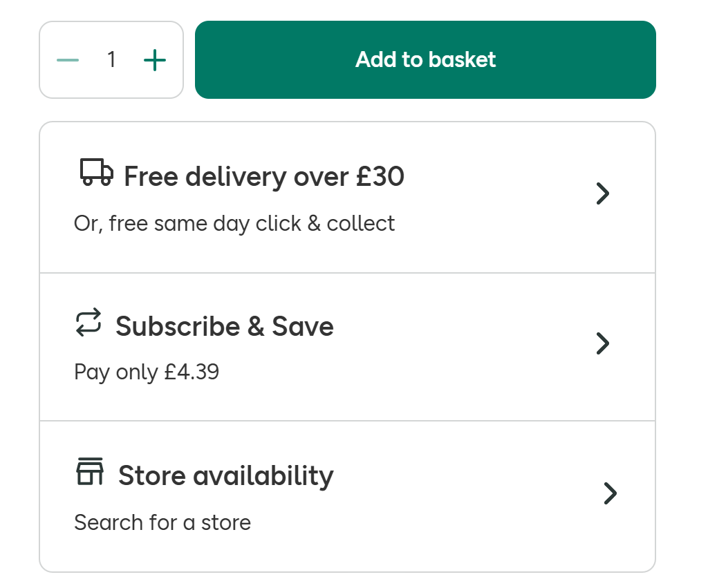Image resolution: width=708 pixels, height=588 pixels.
Task: Click Search for a store text
Action: (x=162, y=522)
